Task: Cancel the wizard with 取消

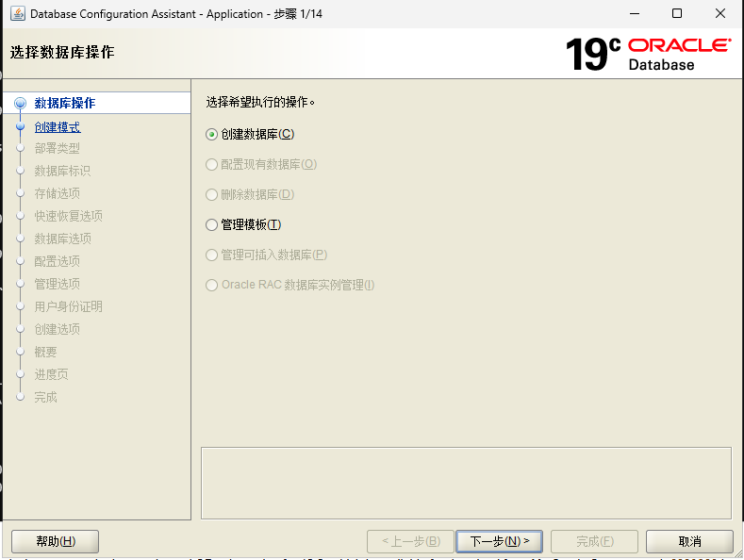Action: coord(689,541)
